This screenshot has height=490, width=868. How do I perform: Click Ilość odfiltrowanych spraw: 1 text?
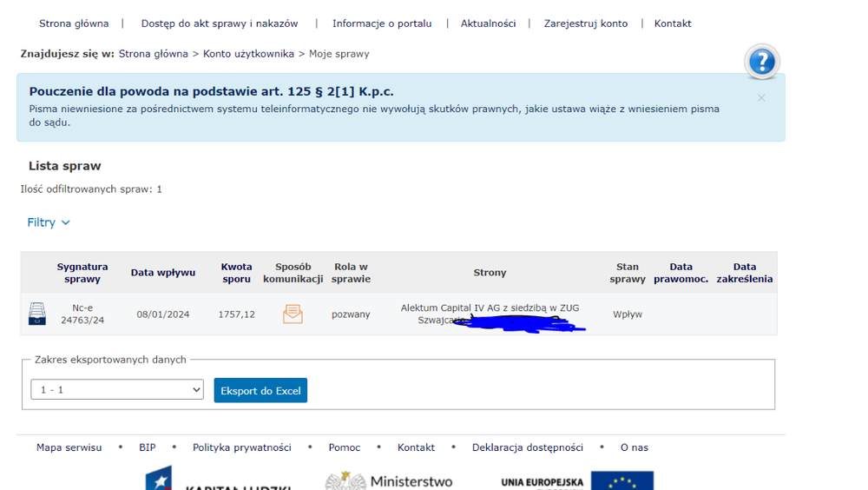coord(91,189)
